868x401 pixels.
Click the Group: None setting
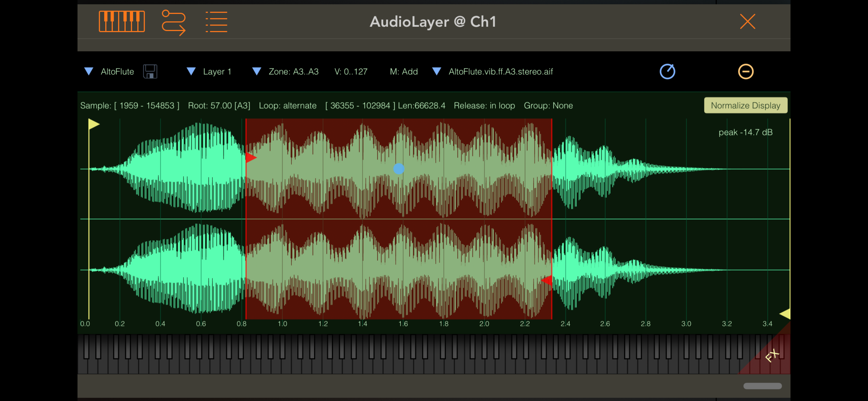click(x=548, y=106)
